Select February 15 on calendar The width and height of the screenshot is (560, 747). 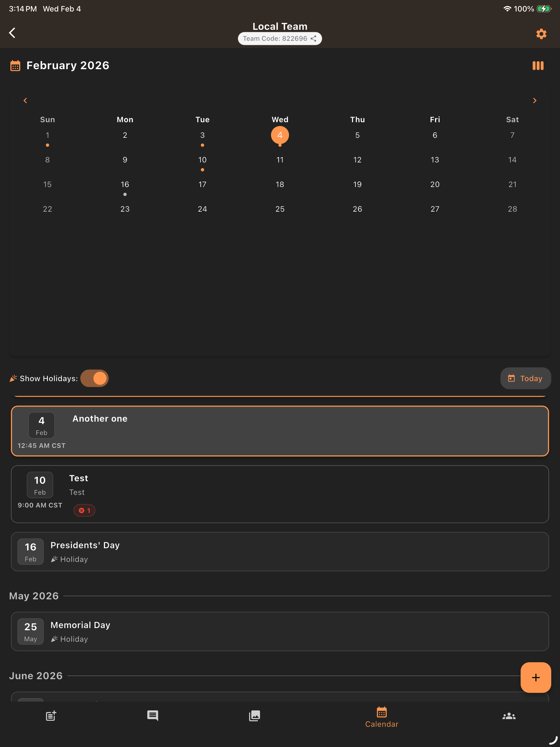click(x=48, y=184)
